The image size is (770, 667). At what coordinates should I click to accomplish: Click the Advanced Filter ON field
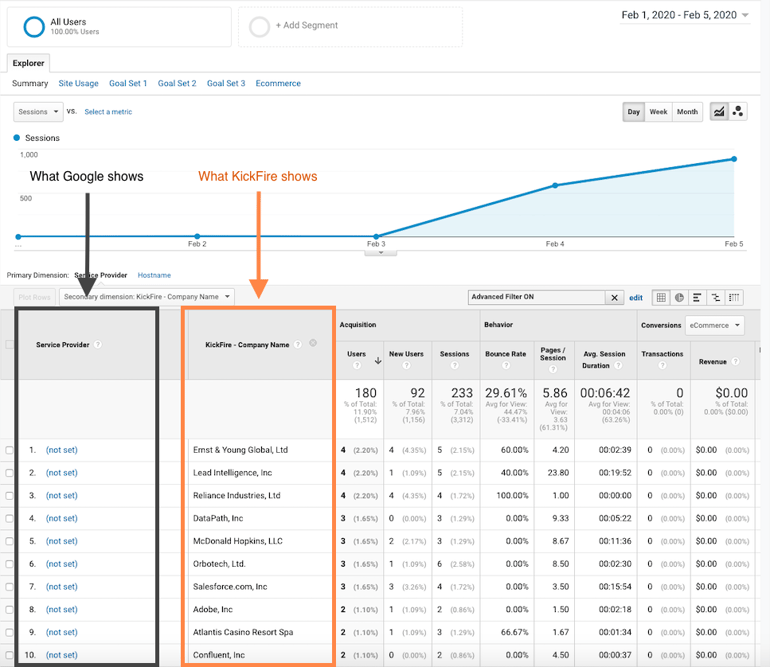pos(536,297)
